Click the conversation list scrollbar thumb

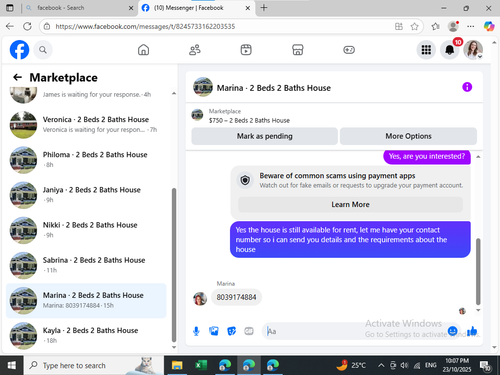click(174, 265)
